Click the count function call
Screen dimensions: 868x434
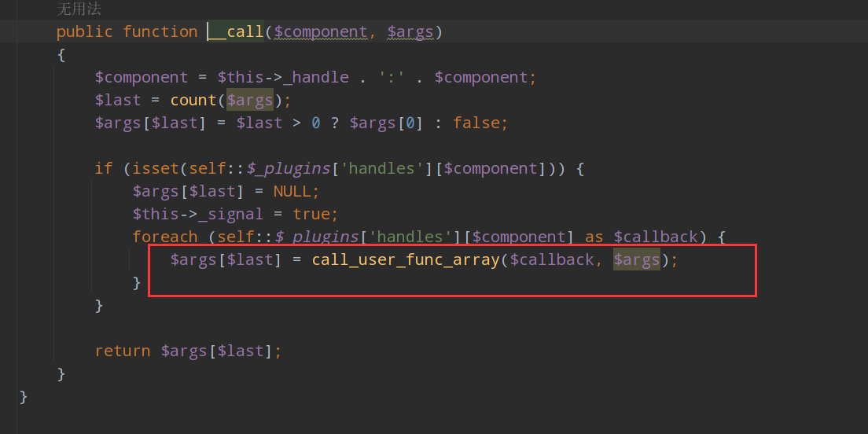193,100
